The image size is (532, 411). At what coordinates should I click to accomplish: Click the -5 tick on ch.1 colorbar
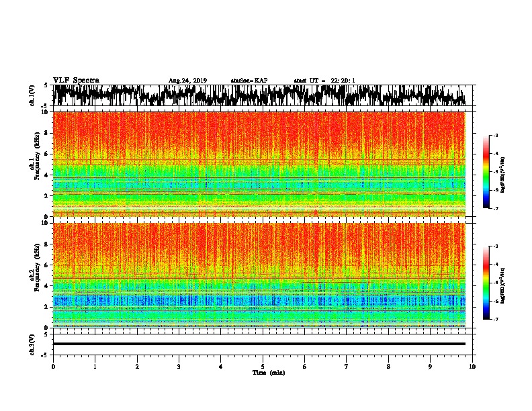496,172
